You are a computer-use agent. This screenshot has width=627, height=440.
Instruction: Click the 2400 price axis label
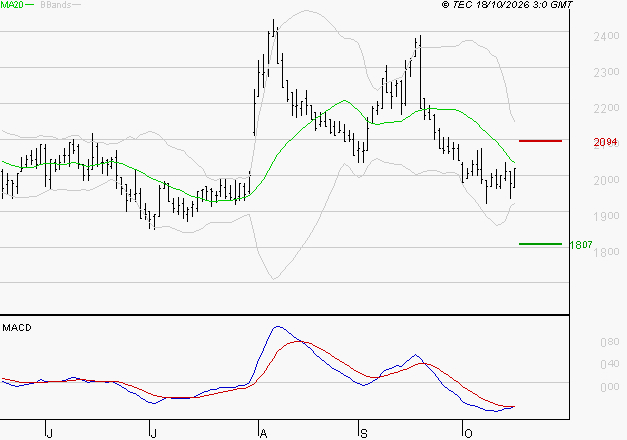(x=607, y=36)
